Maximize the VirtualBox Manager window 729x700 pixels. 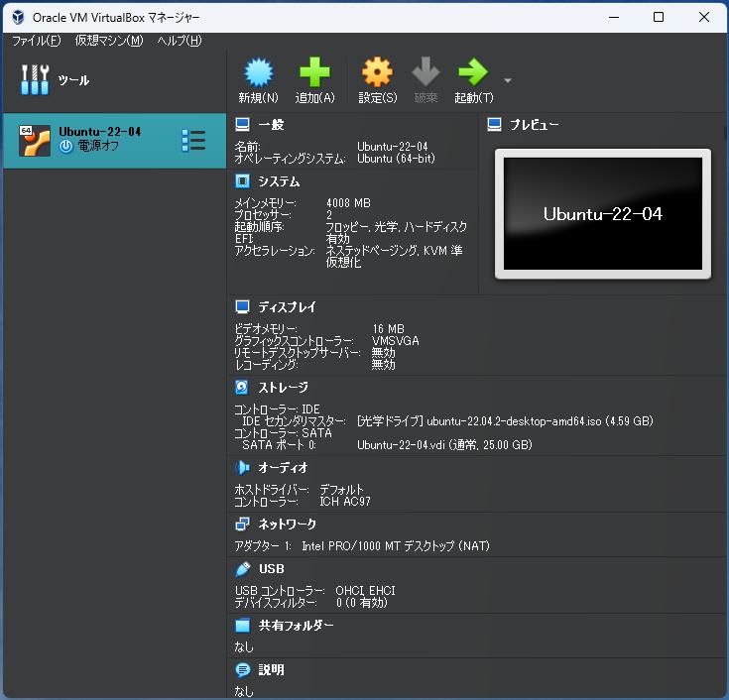[x=659, y=17]
